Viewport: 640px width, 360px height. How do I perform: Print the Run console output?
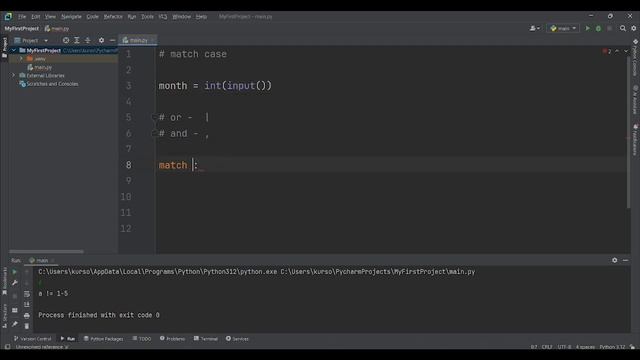click(x=27, y=316)
